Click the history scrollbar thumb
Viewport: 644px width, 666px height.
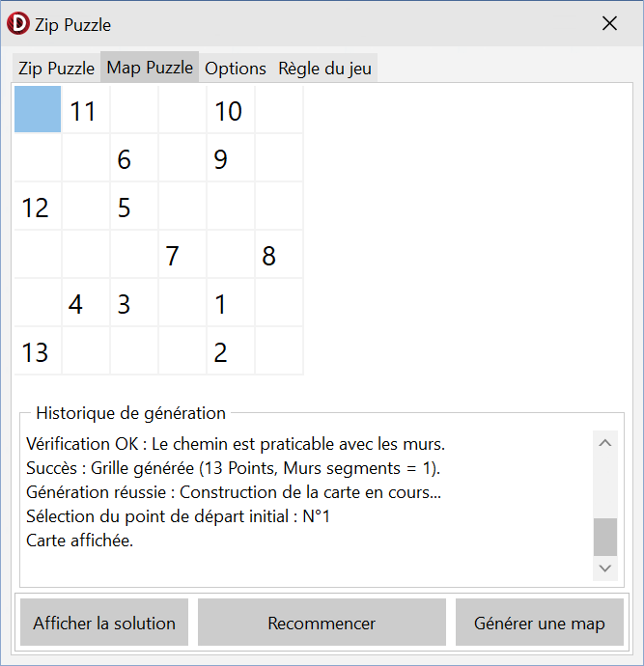604,536
